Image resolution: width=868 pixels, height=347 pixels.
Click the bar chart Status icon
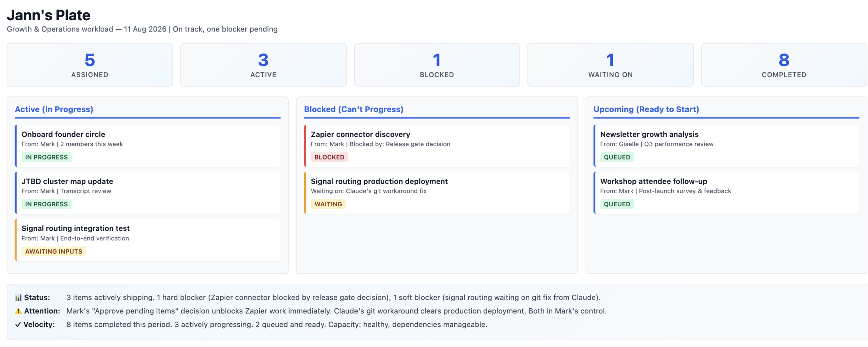click(18, 298)
